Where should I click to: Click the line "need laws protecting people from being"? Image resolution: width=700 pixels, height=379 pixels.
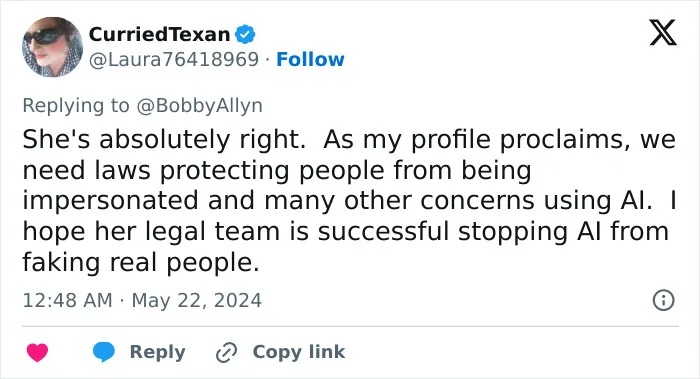coord(277,171)
